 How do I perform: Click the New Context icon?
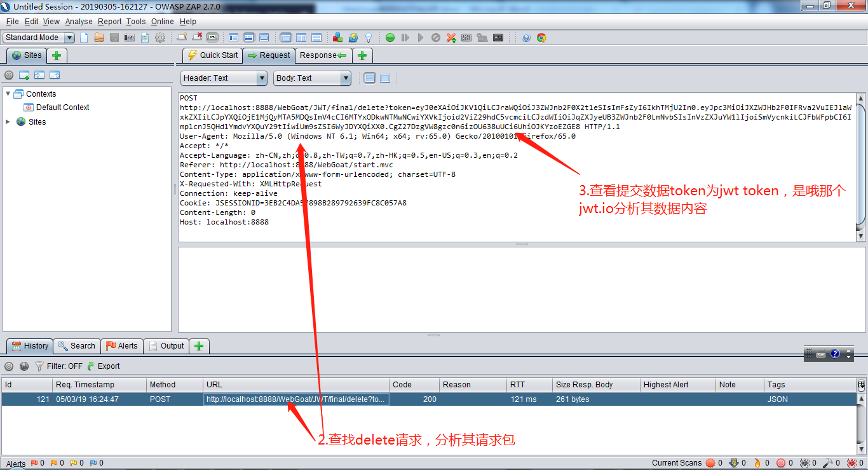click(24, 75)
